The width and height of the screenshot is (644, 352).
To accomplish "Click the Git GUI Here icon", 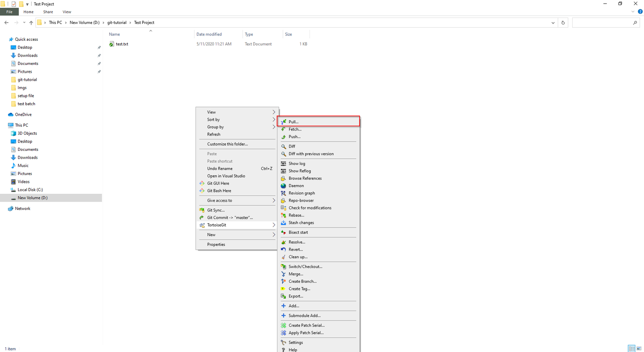I will pos(202,183).
